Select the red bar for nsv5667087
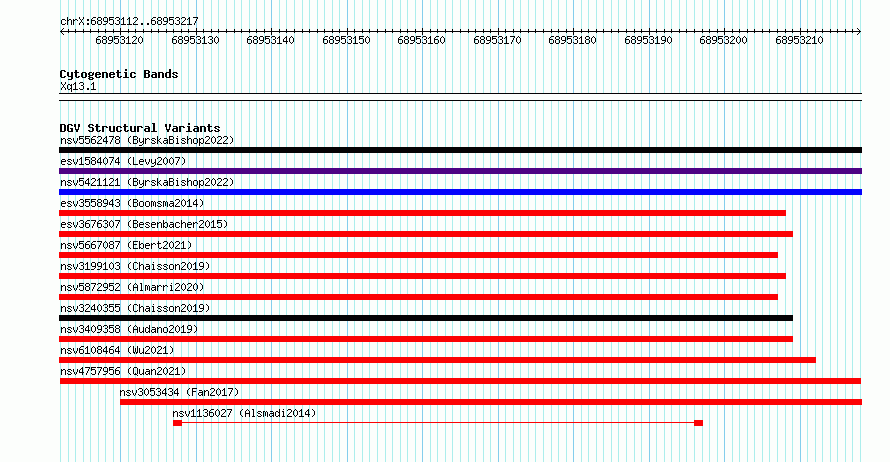Image resolution: width=890 pixels, height=462 pixels. pyautogui.click(x=418, y=255)
